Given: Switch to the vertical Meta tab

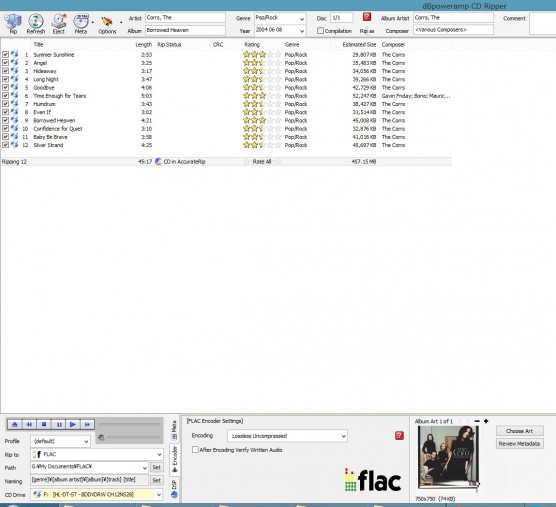Looking at the screenshot, I should [174, 430].
